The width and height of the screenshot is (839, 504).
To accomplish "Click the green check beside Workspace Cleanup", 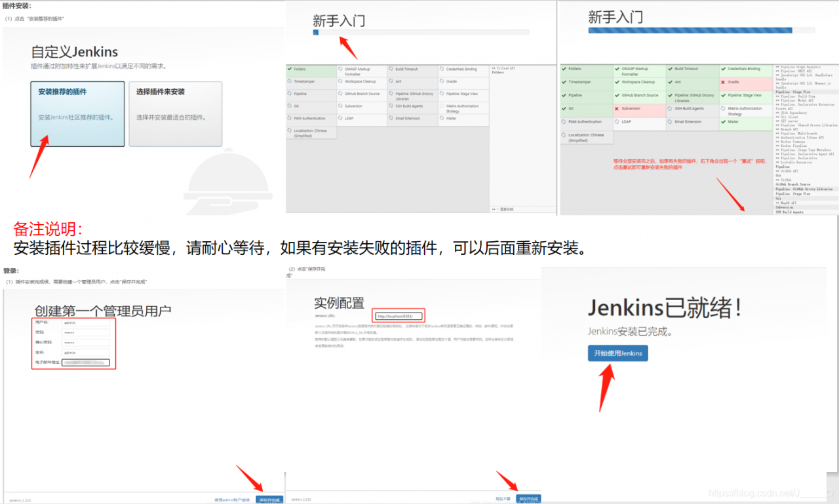I will point(617,82).
